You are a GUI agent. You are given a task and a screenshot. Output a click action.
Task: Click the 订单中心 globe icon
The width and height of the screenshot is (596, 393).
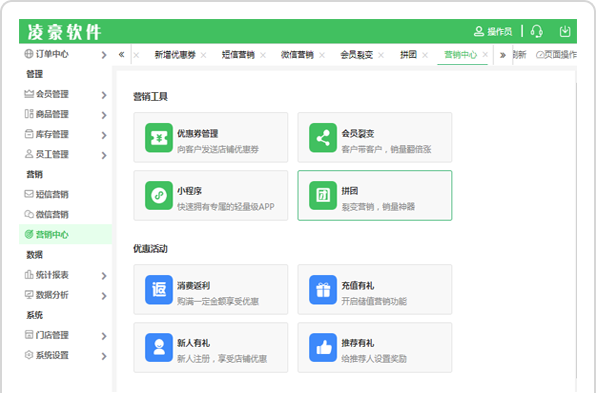click(29, 54)
